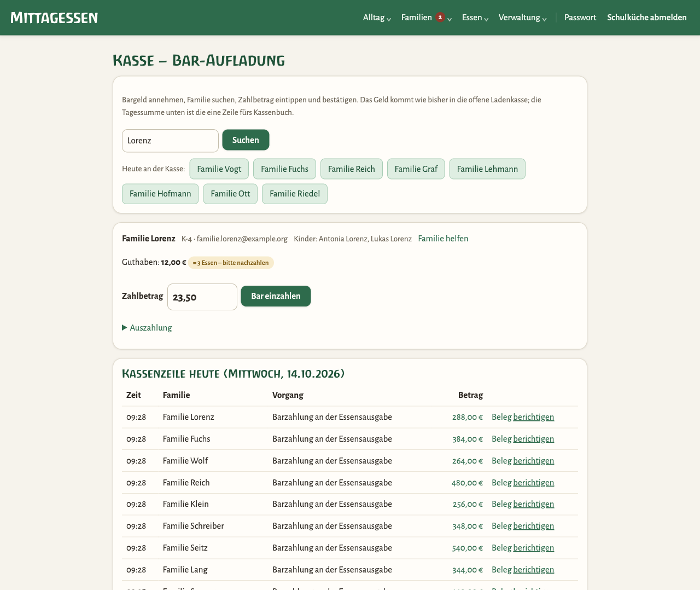Focus the family search field
Screen dimensions: 700x590
tap(170, 141)
